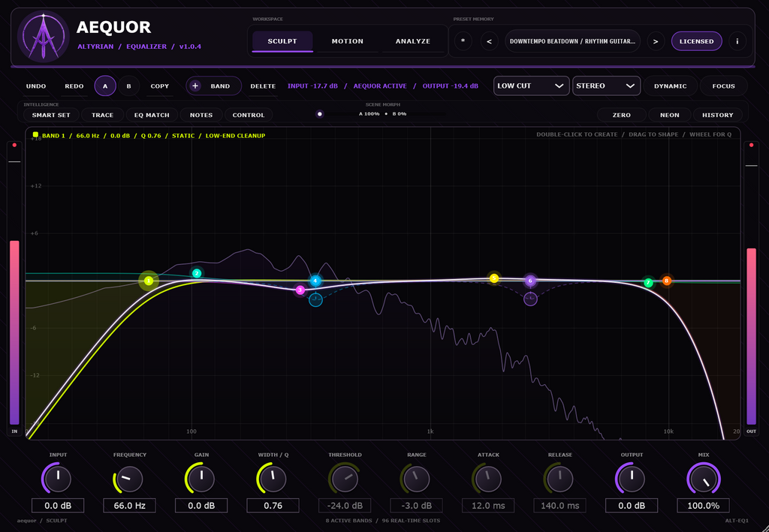This screenshot has width=769, height=532.
Task: Open the STEREO channel mode dropdown
Action: click(606, 86)
